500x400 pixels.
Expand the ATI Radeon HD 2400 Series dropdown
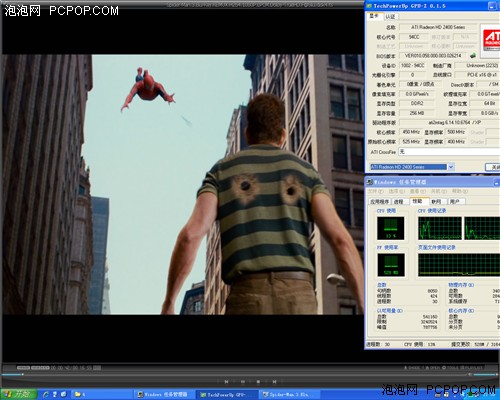(451, 167)
